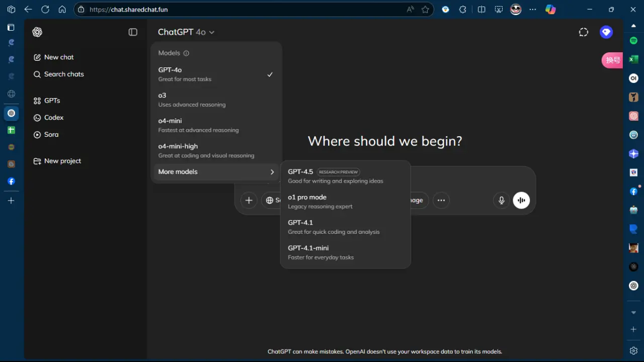Expand the More models submenu
The height and width of the screenshot is (362, 644).
click(x=216, y=172)
